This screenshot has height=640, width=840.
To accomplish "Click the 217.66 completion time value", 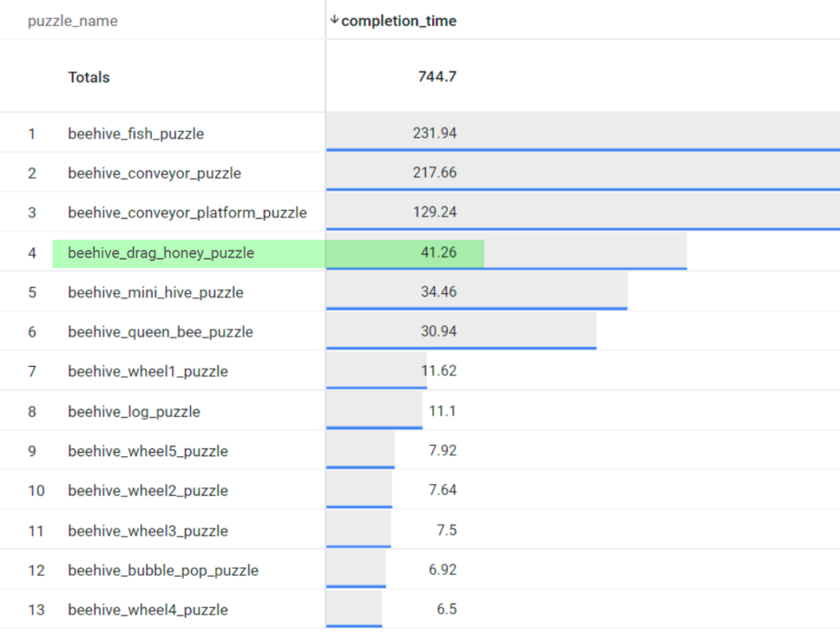I will tap(435, 172).
